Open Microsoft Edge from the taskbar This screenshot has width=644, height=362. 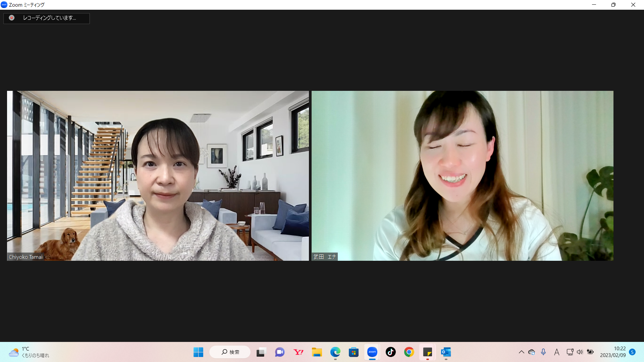335,352
